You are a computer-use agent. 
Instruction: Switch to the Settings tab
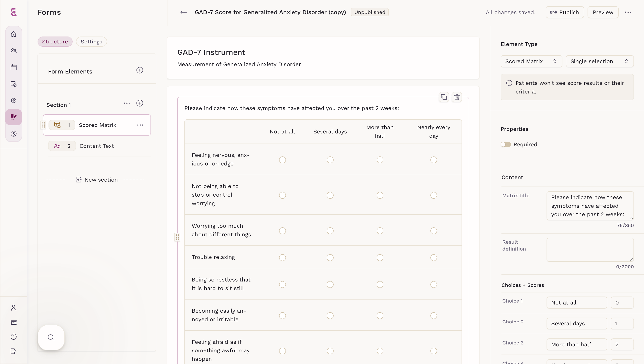pos(91,41)
